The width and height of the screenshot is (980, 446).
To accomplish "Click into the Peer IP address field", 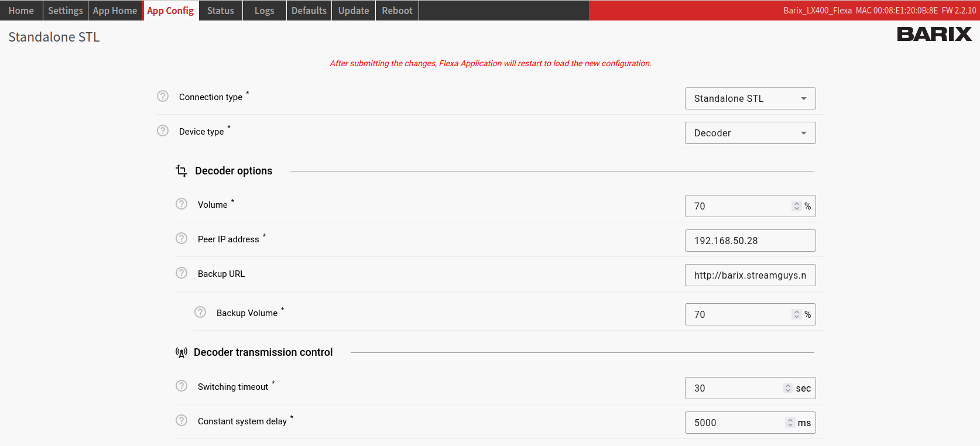I will click(x=749, y=241).
